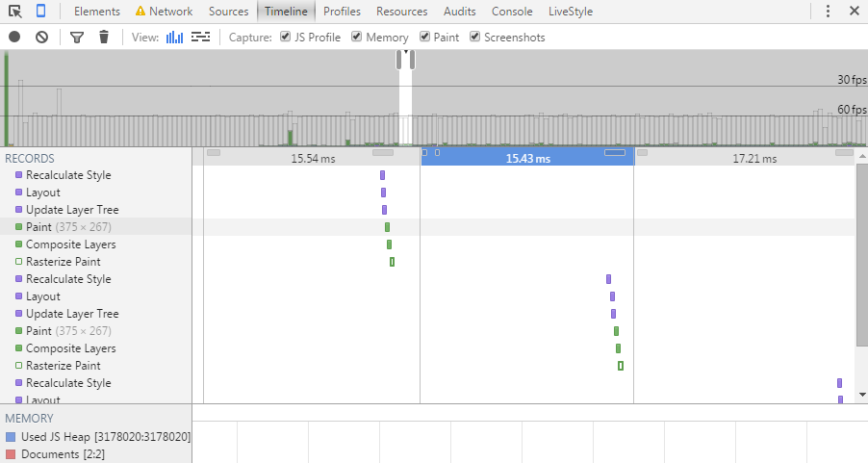The height and width of the screenshot is (463, 868).
Task: Select the 15.43 ms highlighted frame header
Action: 527,158
